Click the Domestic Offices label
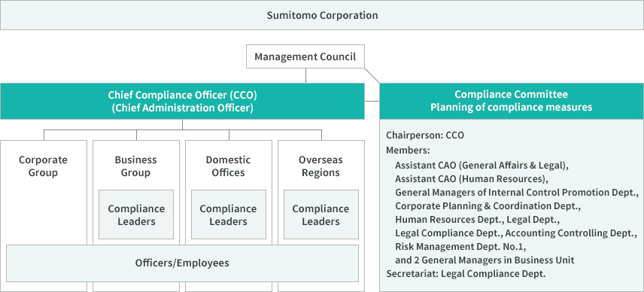 [229, 166]
